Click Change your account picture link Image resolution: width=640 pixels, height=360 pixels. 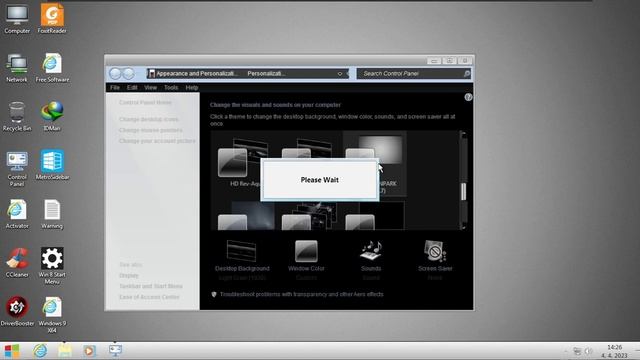tap(157, 141)
